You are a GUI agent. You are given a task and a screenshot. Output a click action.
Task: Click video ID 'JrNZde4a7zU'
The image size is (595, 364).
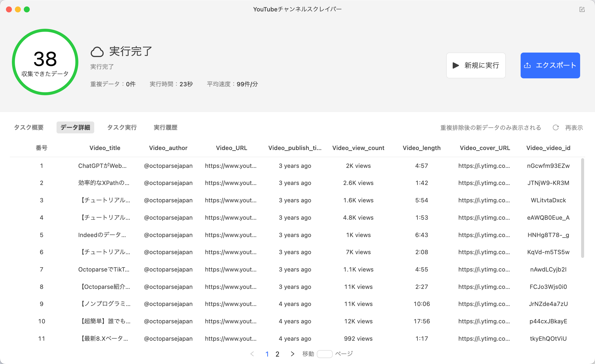pyautogui.click(x=548, y=304)
